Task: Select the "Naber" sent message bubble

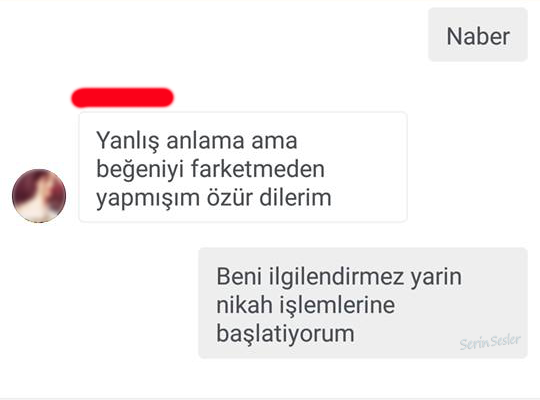Action: 478,34
